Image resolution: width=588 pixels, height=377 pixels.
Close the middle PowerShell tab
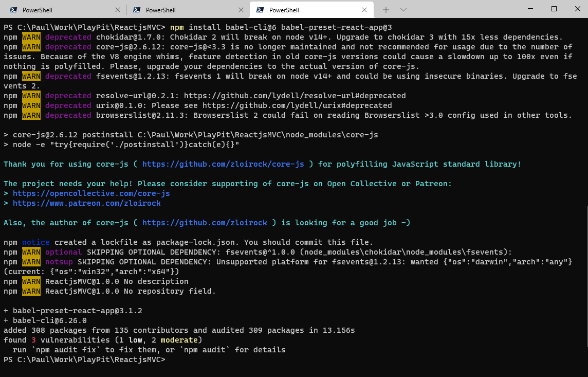point(241,10)
